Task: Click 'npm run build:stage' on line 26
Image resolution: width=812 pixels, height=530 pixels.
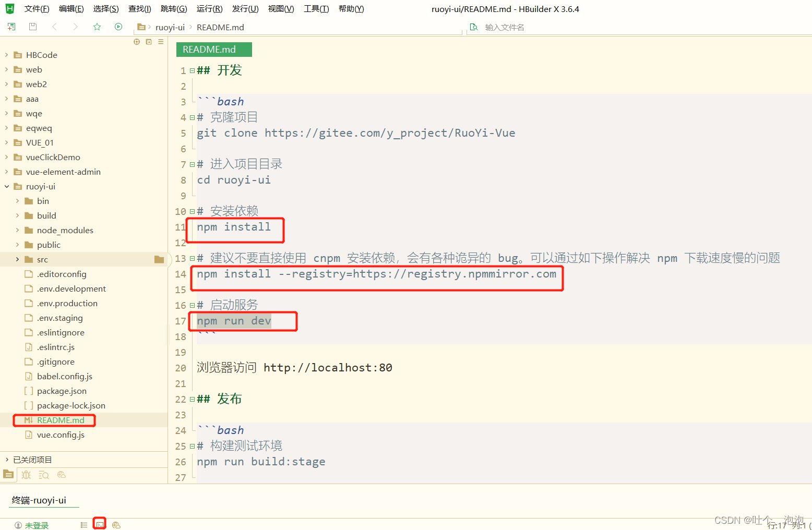Action: pyautogui.click(x=261, y=462)
